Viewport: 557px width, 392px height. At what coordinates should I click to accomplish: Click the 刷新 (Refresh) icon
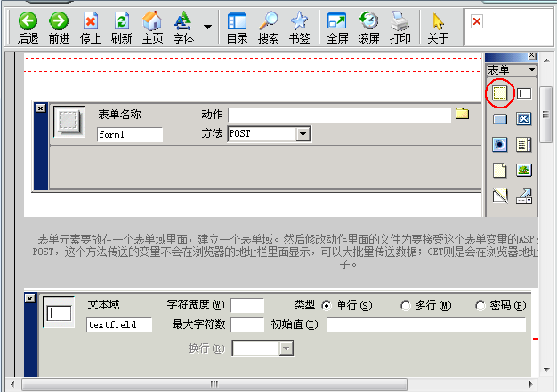click(x=122, y=28)
